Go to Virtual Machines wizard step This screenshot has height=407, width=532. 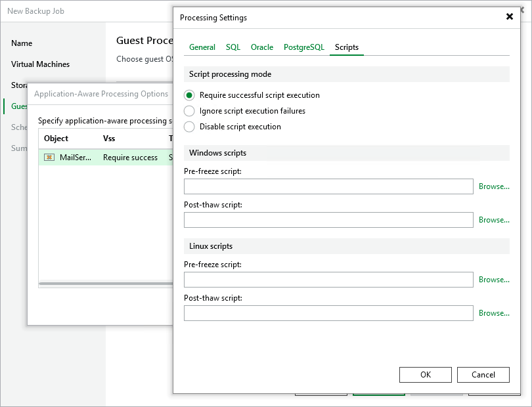[x=40, y=64]
